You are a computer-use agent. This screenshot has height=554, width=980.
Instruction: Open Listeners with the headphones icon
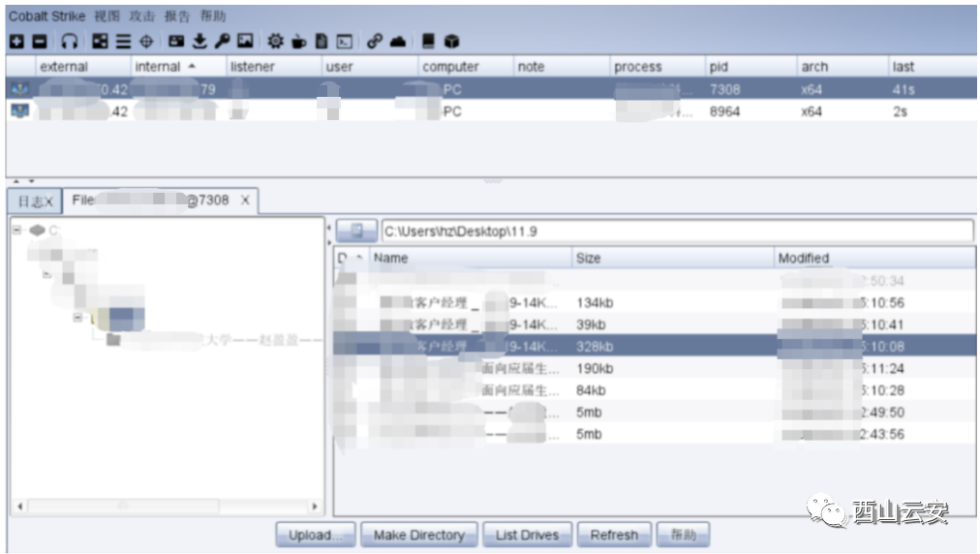pyautogui.click(x=70, y=42)
